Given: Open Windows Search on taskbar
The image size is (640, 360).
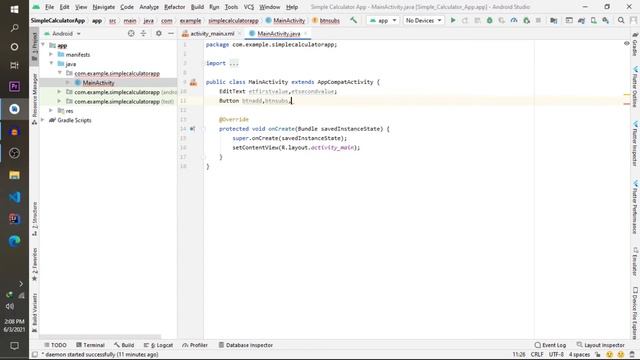Looking at the screenshot, I should [14, 27].
